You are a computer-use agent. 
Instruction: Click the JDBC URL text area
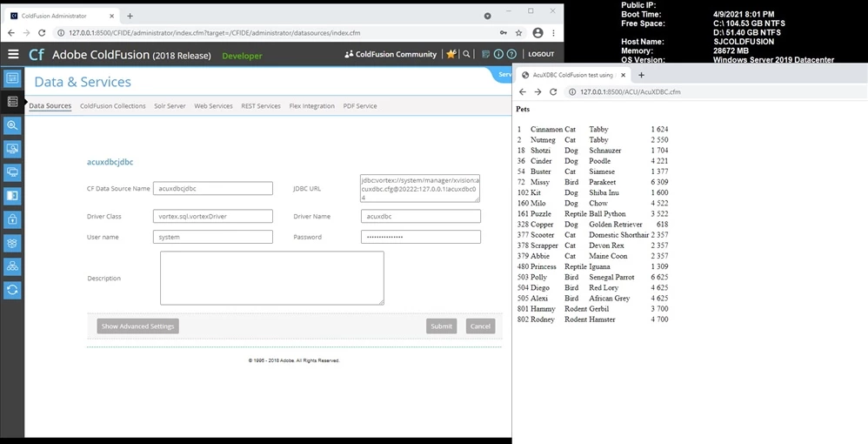click(x=420, y=188)
